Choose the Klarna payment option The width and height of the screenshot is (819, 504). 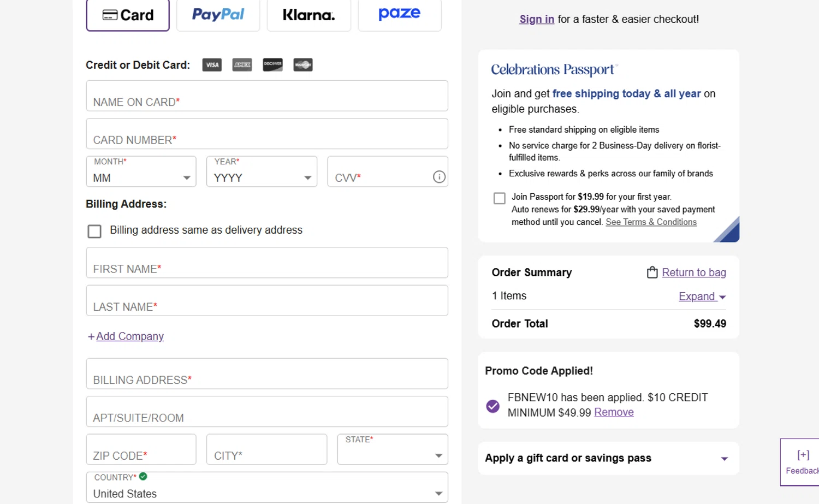coord(308,15)
